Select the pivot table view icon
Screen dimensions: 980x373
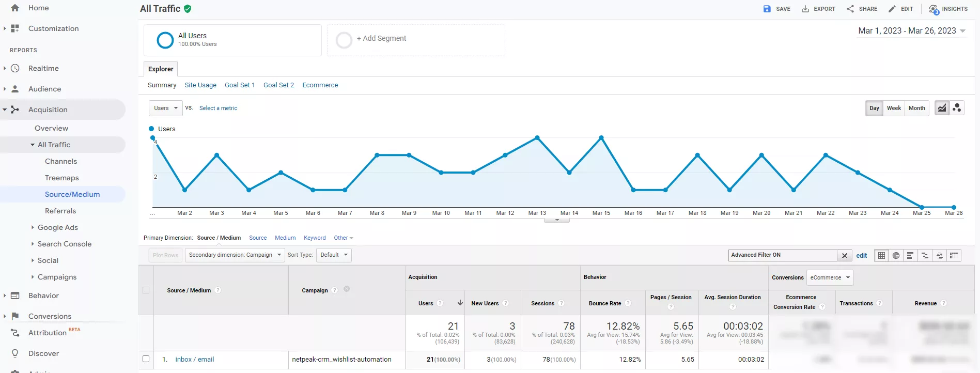click(954, 255)
